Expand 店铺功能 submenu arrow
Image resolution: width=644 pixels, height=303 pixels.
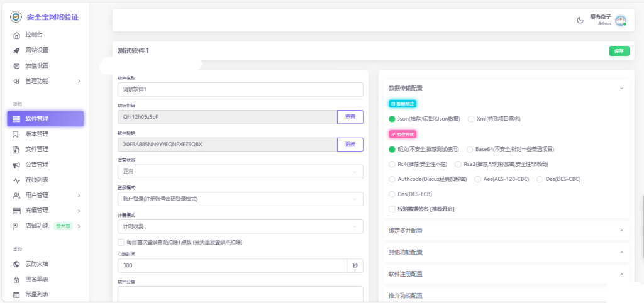[79, 226]
